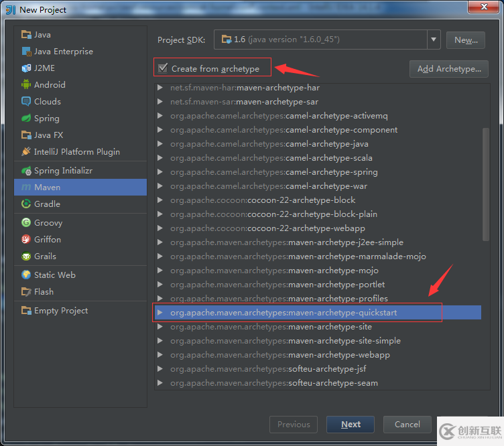Click the IntelliJ logo in title bar
504x446 pixels.
click(x=10, y=9)
